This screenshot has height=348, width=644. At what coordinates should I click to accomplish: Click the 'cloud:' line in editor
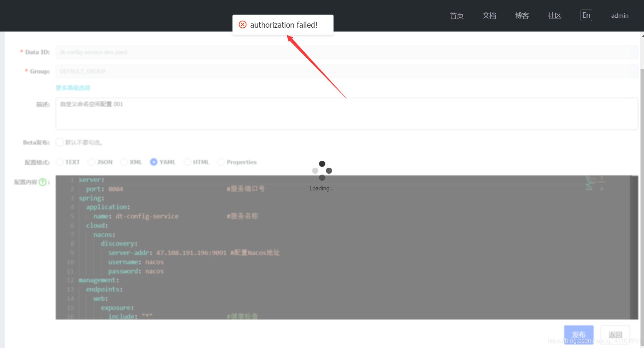point(97,225)
